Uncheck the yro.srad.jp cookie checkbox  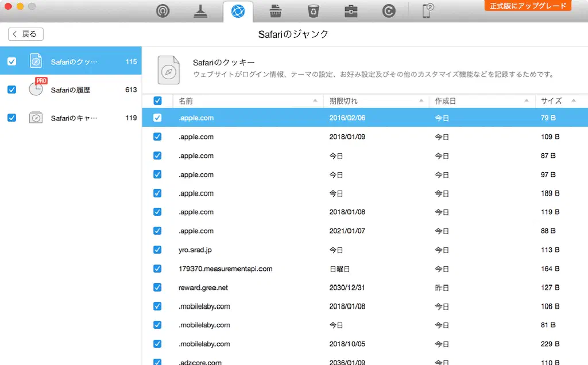pyautogui.click(x=157, y=250)
